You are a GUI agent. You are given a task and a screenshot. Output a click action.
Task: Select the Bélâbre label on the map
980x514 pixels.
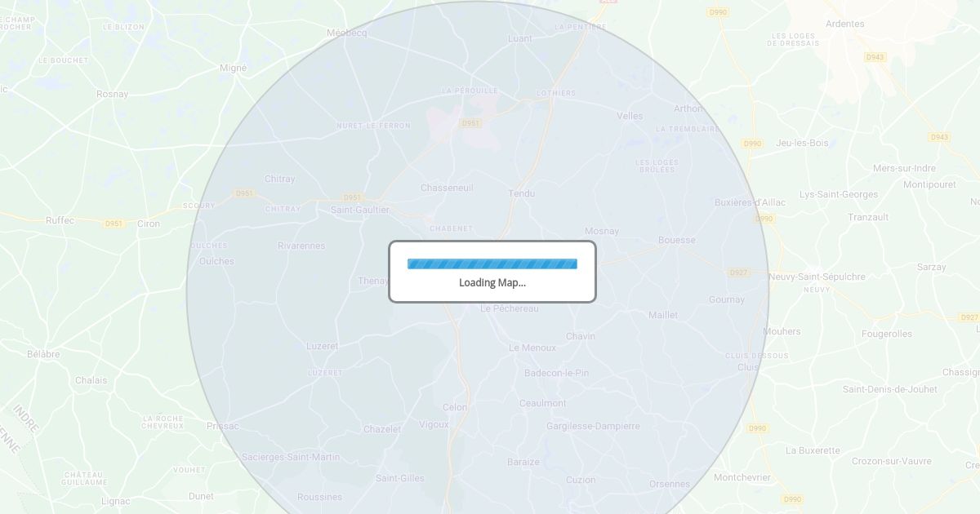click(43, 354)
